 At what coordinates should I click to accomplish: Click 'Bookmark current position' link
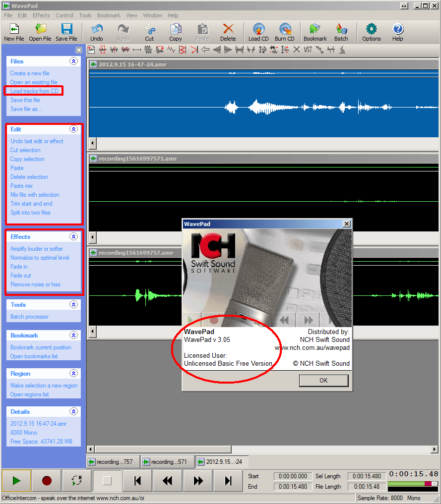tap(41, 347)
